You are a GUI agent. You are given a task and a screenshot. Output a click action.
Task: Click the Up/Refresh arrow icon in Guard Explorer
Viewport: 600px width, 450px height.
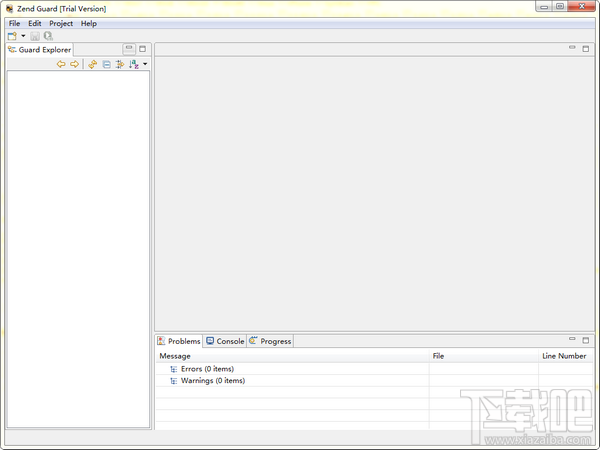tap(93, 64)
